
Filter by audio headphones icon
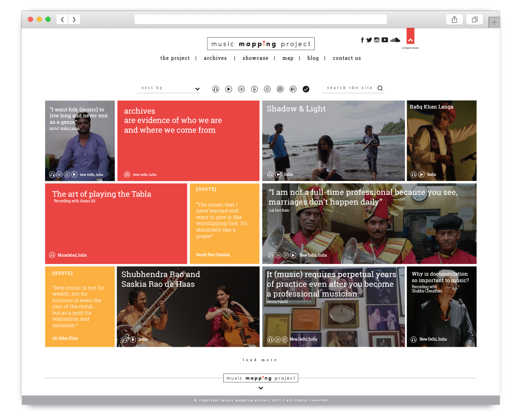(x=215, y=89)
